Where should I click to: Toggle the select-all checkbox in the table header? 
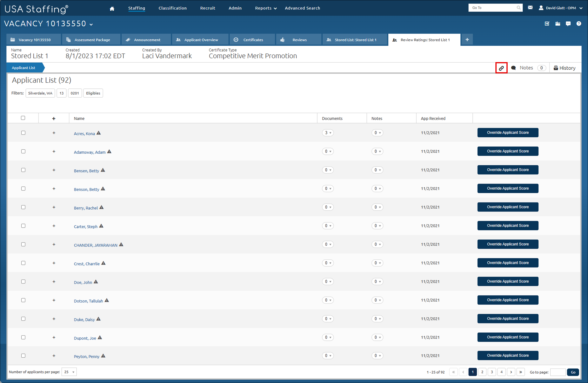[x=23, y=118]
